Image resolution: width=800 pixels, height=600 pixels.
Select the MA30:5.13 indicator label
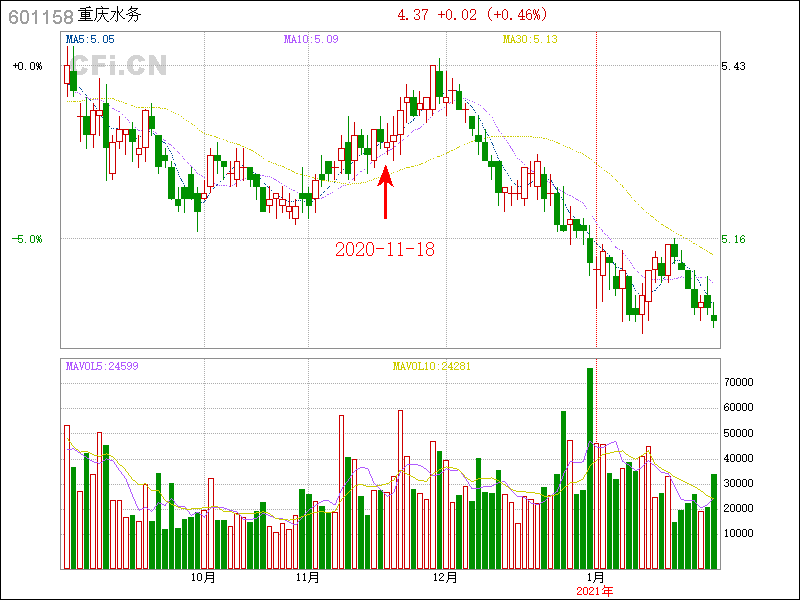(x=529, y=40)
